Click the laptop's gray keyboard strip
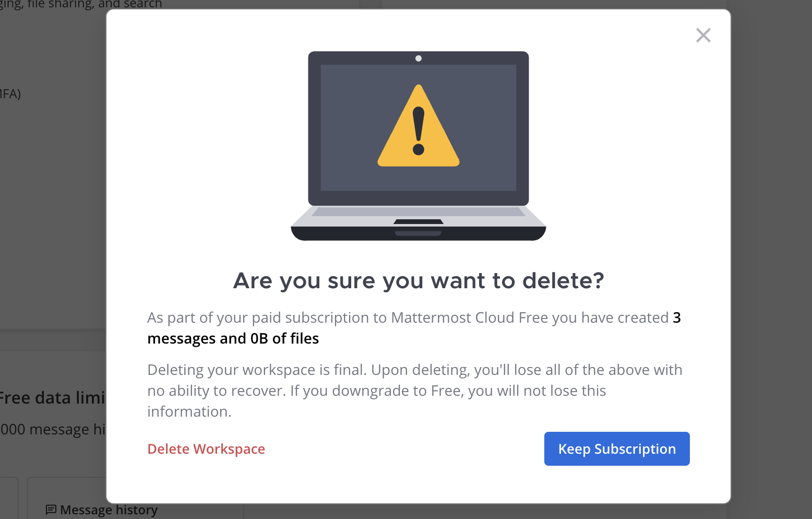Screen dimensions: 812x519 419,212
